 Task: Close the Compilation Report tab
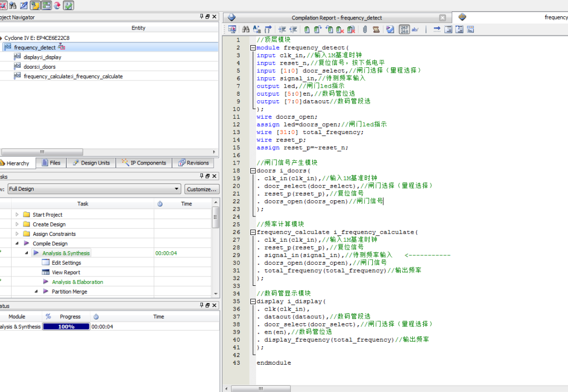coord(442,17)
